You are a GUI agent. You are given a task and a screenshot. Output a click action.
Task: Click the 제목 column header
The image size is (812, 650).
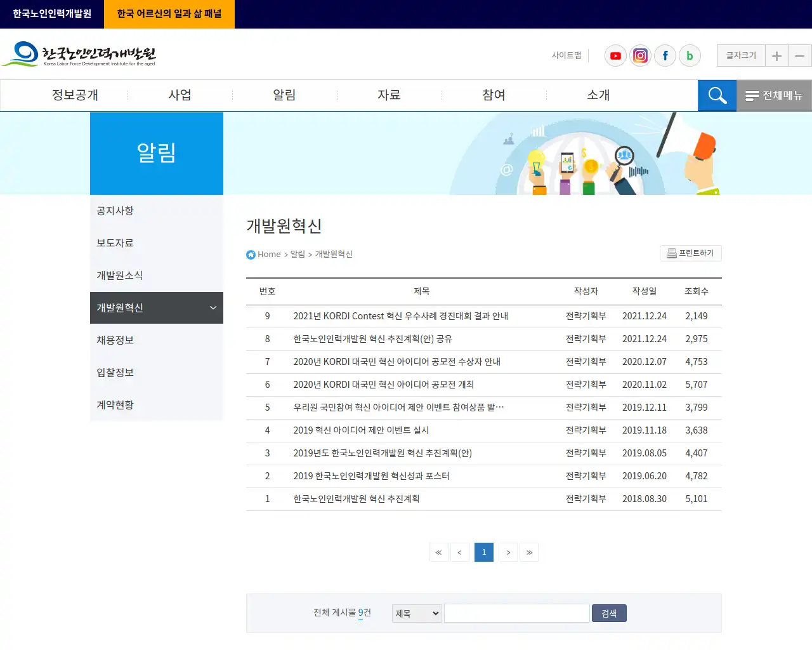click(422, 291)
